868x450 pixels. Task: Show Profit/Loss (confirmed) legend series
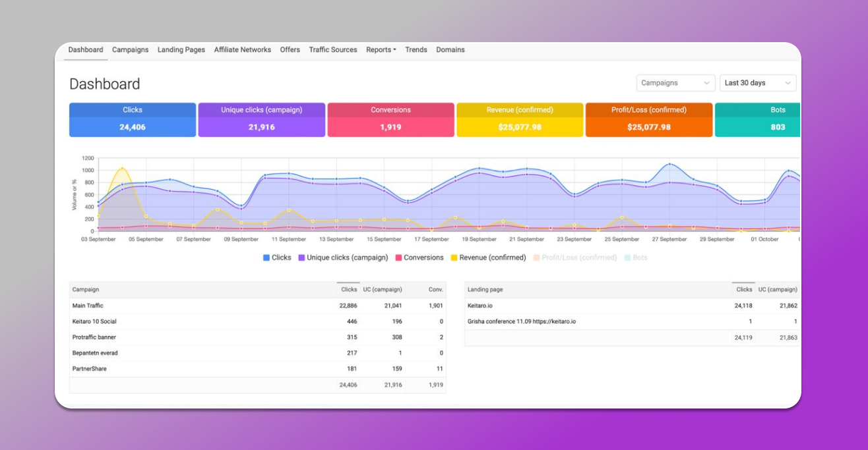click(574, 258)
